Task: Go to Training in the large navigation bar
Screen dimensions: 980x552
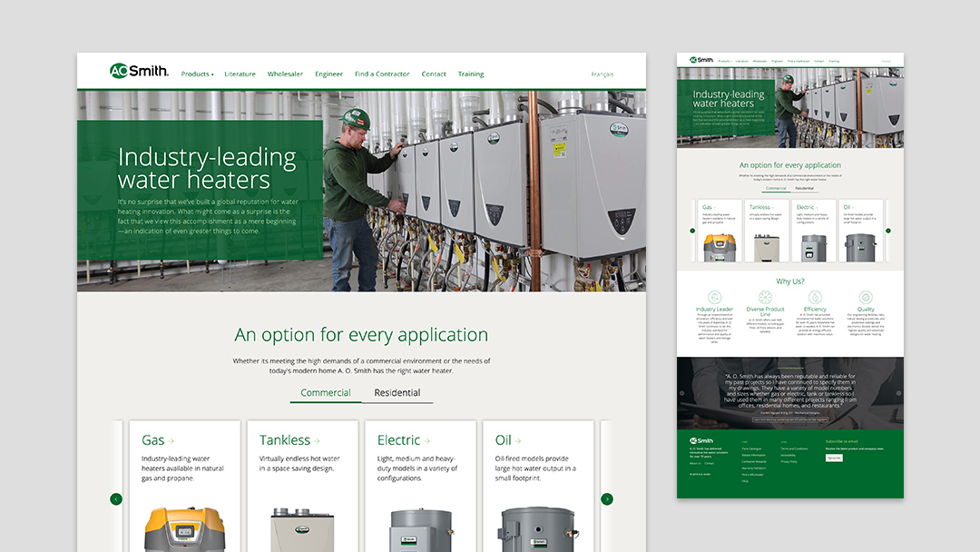Action: point(471,74)
